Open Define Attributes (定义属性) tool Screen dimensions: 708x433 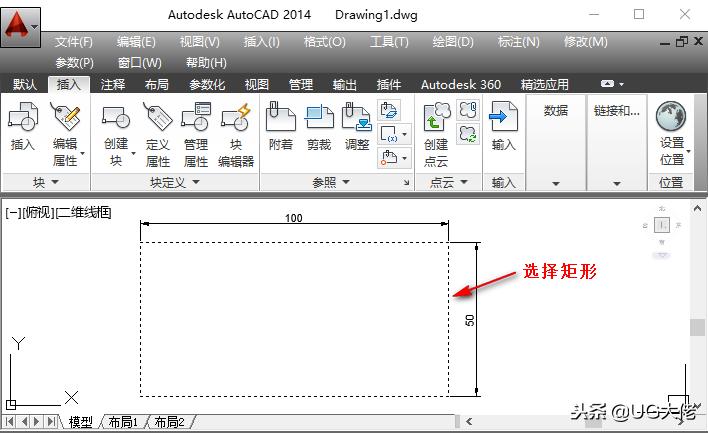pos(158,117)
